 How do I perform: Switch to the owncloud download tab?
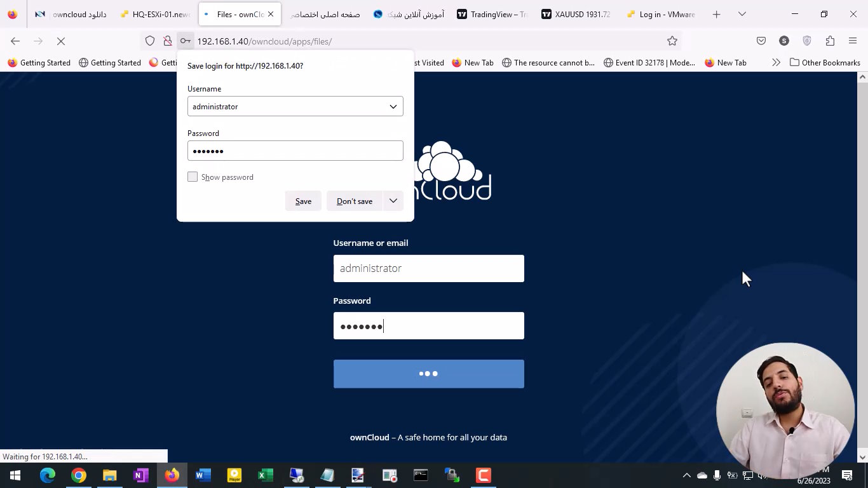point(71,14)
